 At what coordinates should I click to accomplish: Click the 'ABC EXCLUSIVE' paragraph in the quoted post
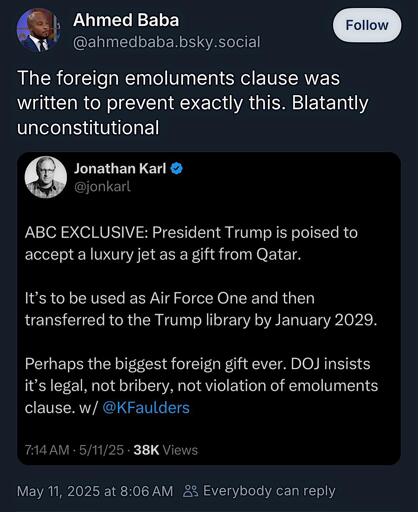pos(191,243)
